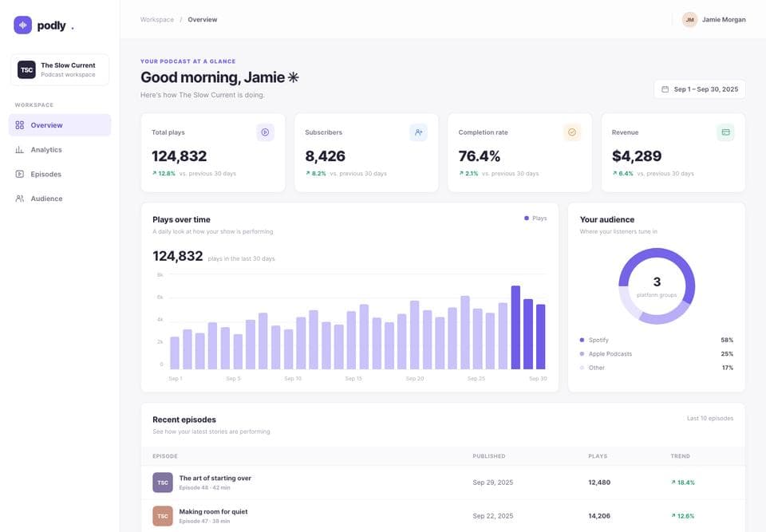Click the 17% Other share
The width and height of the screenshot is (766, 532).
[x=728, y=368]
